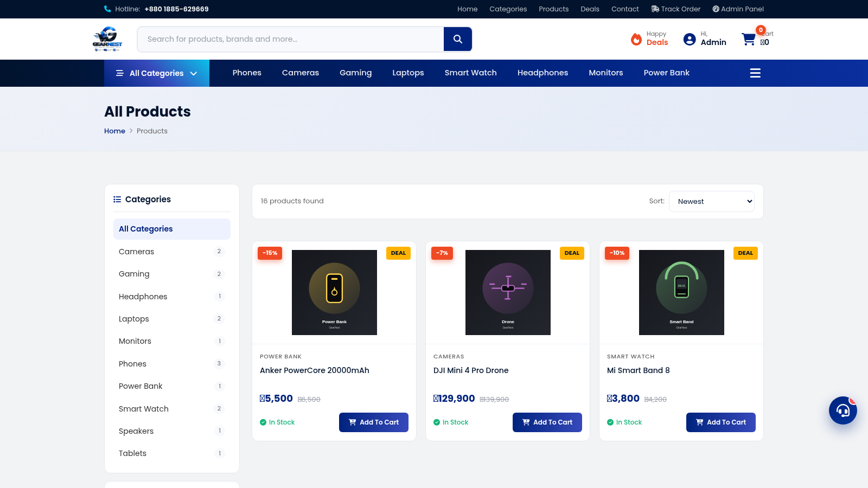This screenshot has width=868, height=488.
Task: Click the -15% discount badge
Action: 270,253
